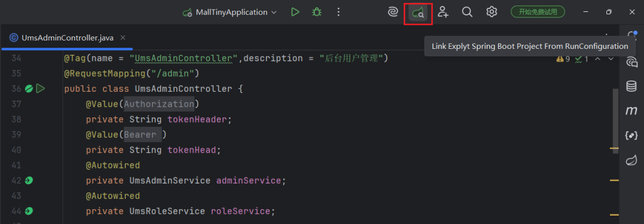Open IDE settings gear icon
Viewport: 644px width, 224px height.
(491, 13)
